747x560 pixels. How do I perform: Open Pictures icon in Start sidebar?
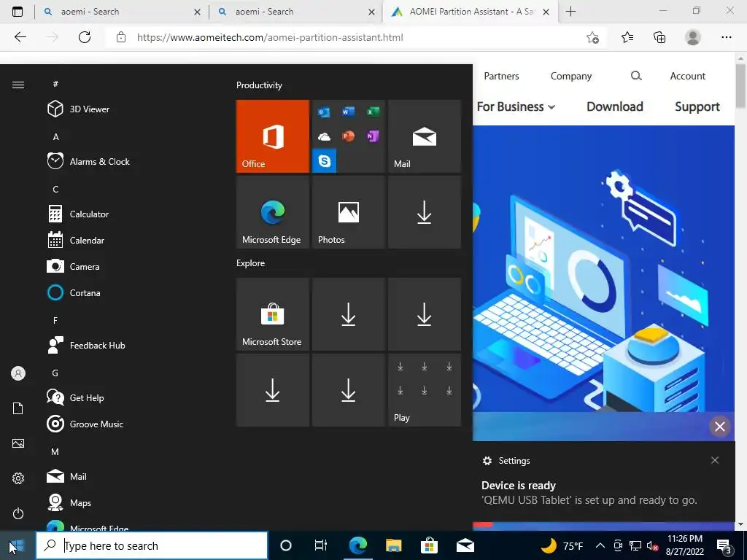tap(18, 443)
